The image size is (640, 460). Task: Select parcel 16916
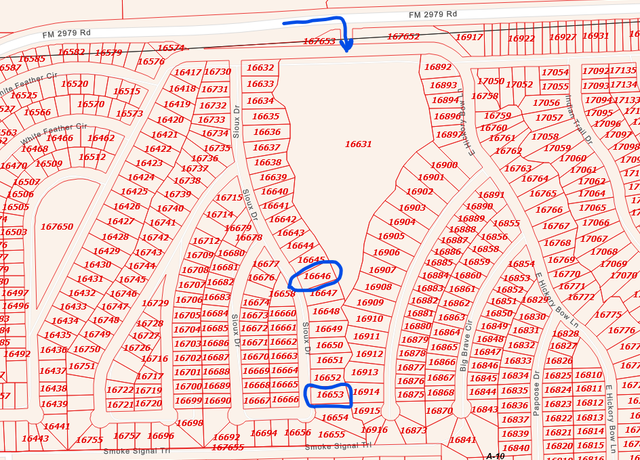tap(374, 430)
